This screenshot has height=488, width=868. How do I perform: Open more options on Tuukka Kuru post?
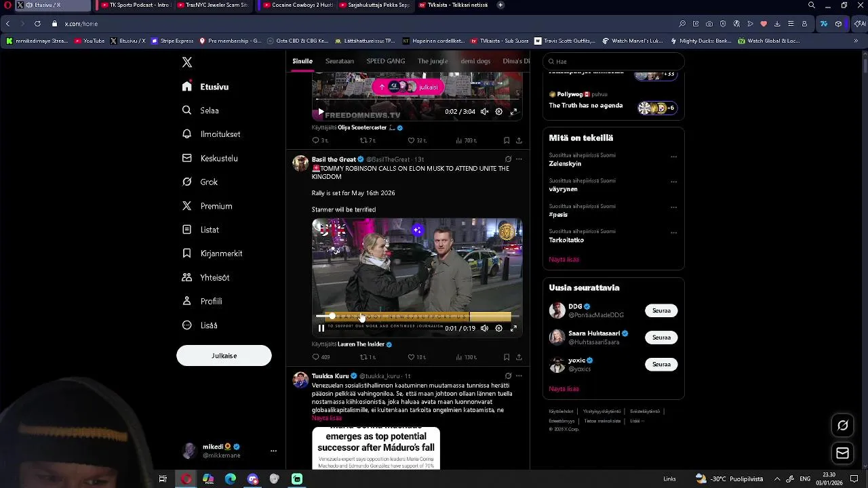(x=519, y=375)
